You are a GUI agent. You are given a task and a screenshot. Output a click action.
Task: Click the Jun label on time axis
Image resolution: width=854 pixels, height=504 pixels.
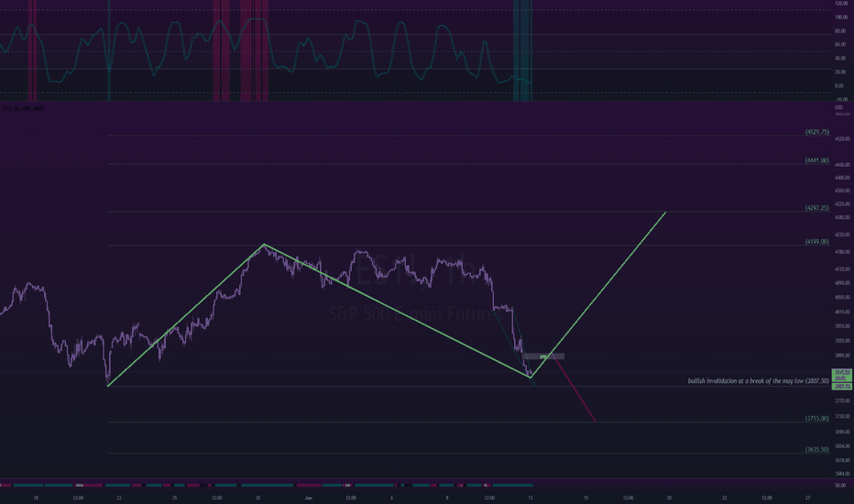point(309,498)
